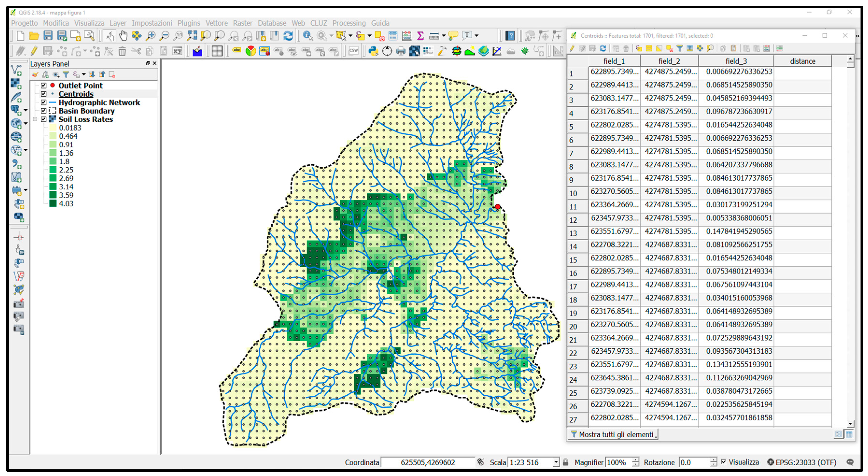The width and height of the screenshot is (868, 476).
Task: Collapse the Soil Loss Rates legend
Action: point(35,119)
